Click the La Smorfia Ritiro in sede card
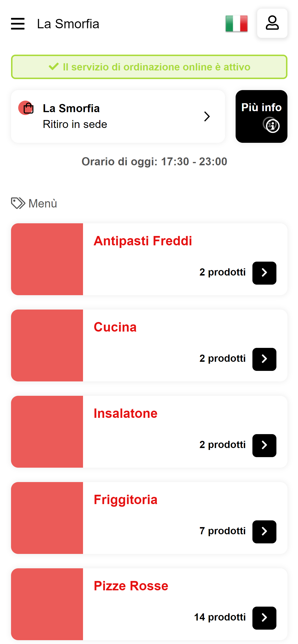 tap(118, 116)
